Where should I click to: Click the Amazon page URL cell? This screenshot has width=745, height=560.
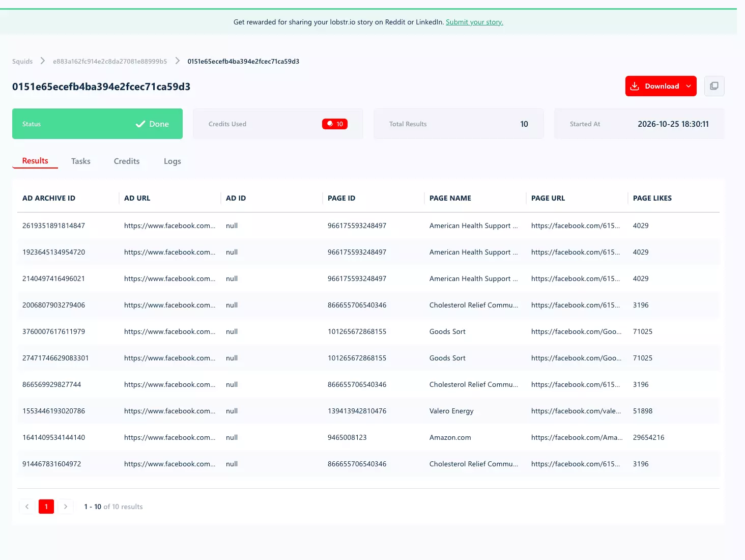click(x=577, y=437)
